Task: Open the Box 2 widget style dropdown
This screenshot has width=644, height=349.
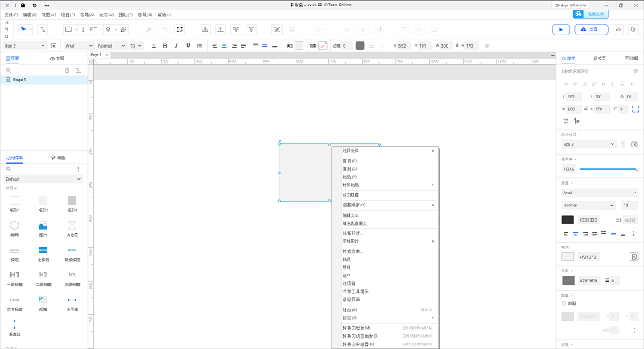Action: point(589,143)
